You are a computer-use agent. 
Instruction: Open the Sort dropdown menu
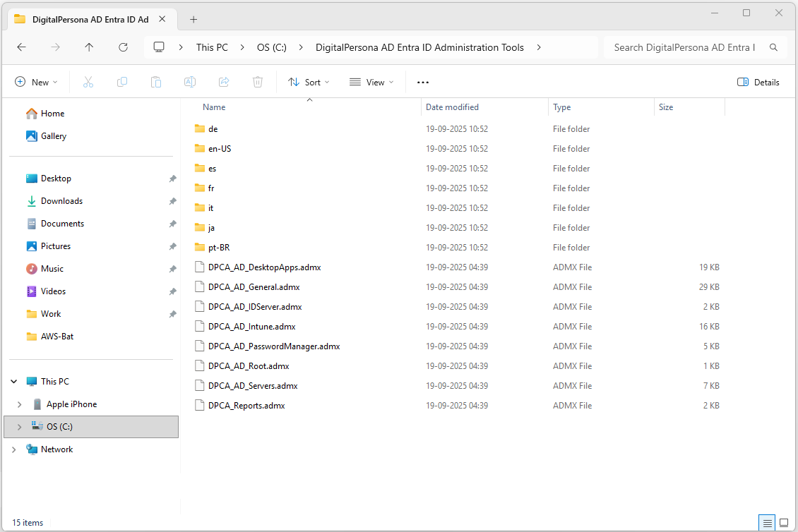point(309,83)
